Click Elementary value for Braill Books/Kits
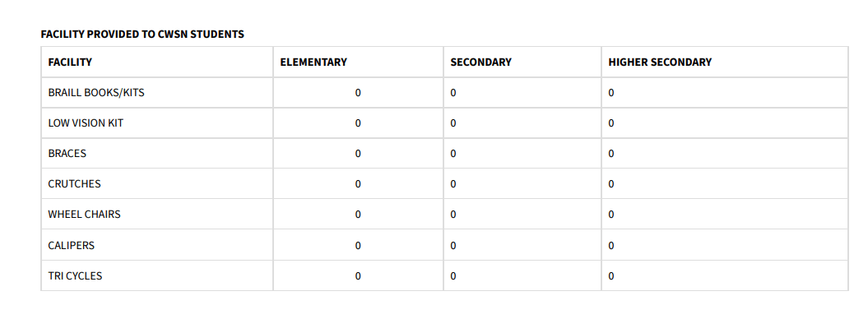 pyautogui.click(x=358, y=93)
